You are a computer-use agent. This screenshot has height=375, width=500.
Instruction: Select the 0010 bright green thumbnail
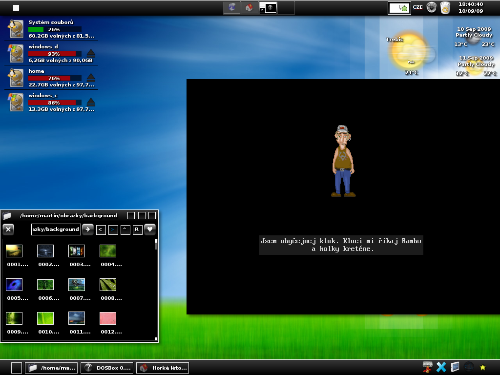pyautogui.click(x=45, y=318)
